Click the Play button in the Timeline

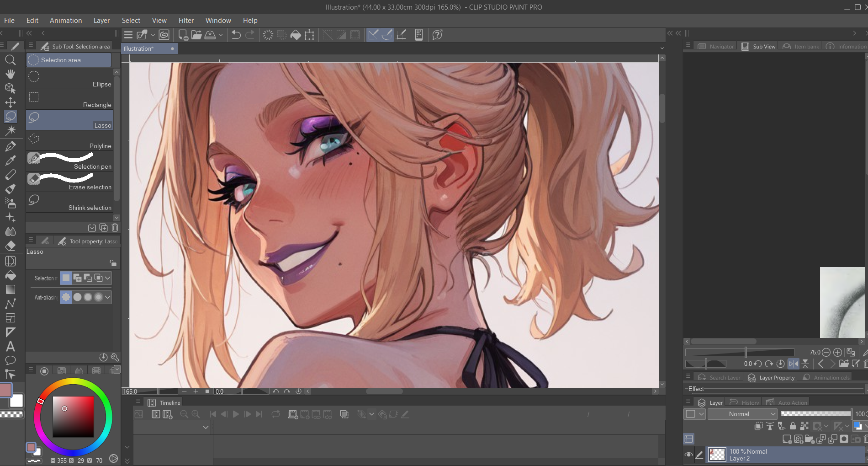tap(236, 414)
